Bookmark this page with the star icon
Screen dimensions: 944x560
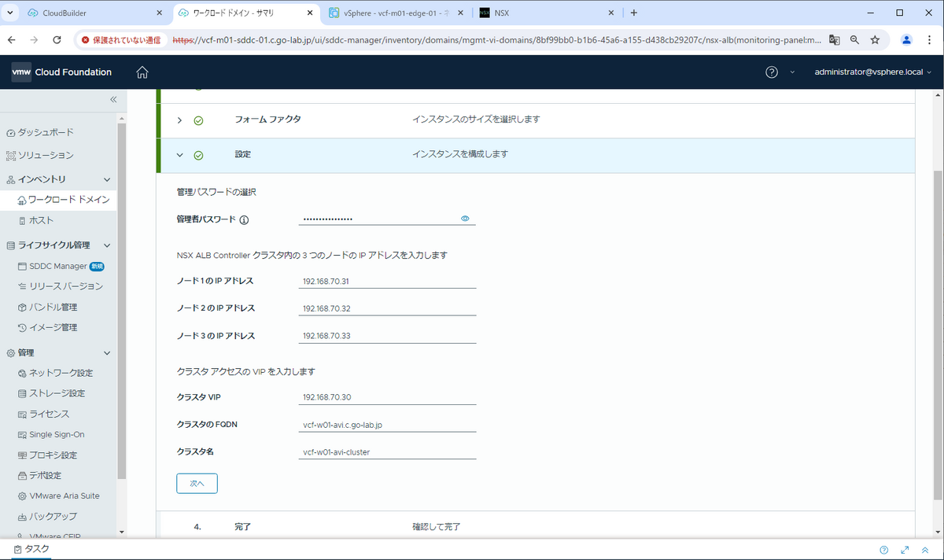(875, 39)
